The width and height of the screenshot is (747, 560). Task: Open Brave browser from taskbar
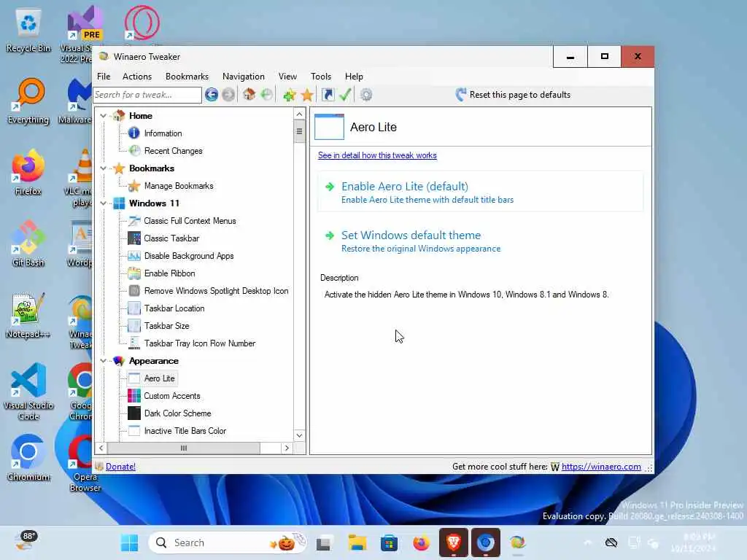[454, 542]
